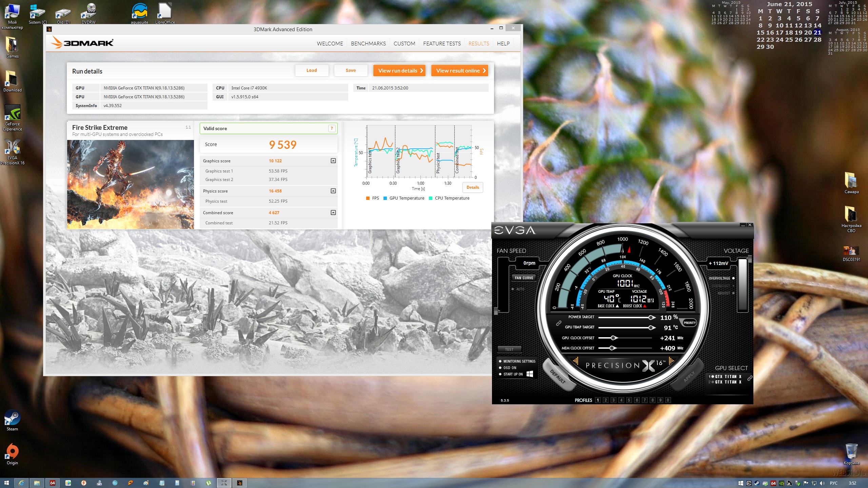Viewport: 868px width, 488px height.
Task: Click the left yellow arrow in PrecisionX
Action: pyautogui.click(x=576, y=361)
